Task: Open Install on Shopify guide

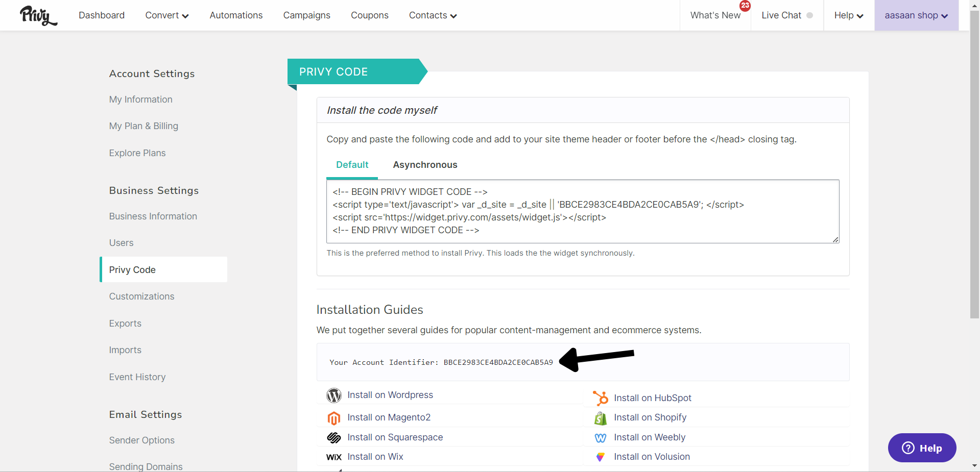Action: (x=650, y=417)
